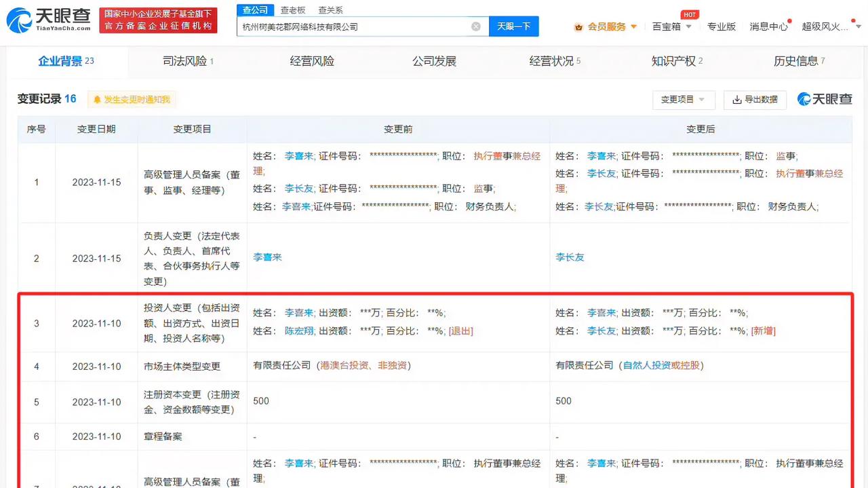Screen dimensions: 868x488
Task: Switch to the 查老板 search tab
Action: tap(293, 10)
